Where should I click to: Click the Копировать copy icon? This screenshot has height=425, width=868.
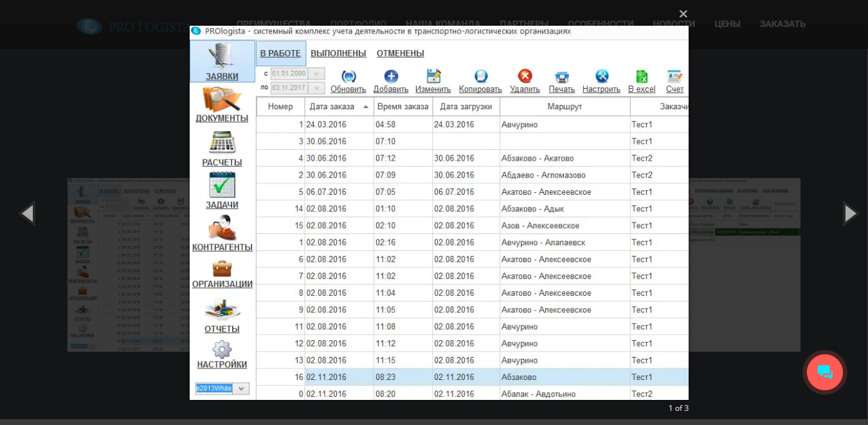click(480, 77)
